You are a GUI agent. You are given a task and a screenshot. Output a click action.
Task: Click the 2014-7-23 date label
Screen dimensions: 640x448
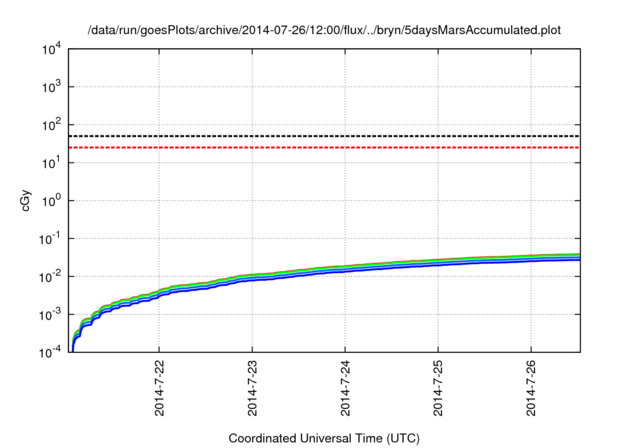(252, 388)
